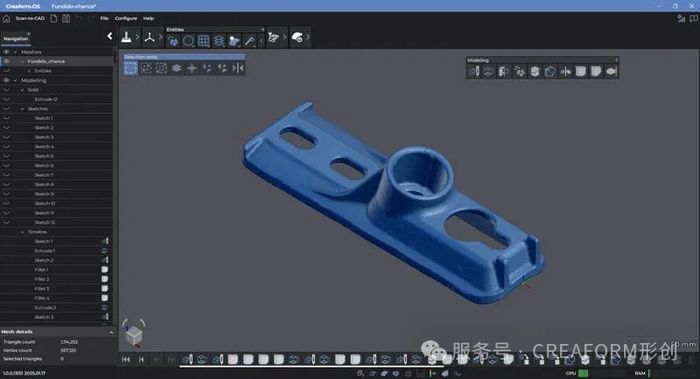Select Fillet 4 in the timeline list
The image size is (700, 379).
coord(42,298)
